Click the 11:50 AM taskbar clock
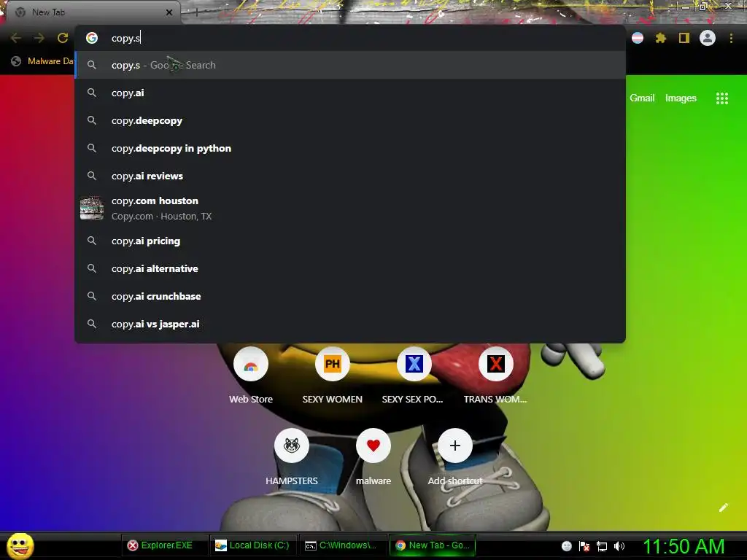 point(684,546)
